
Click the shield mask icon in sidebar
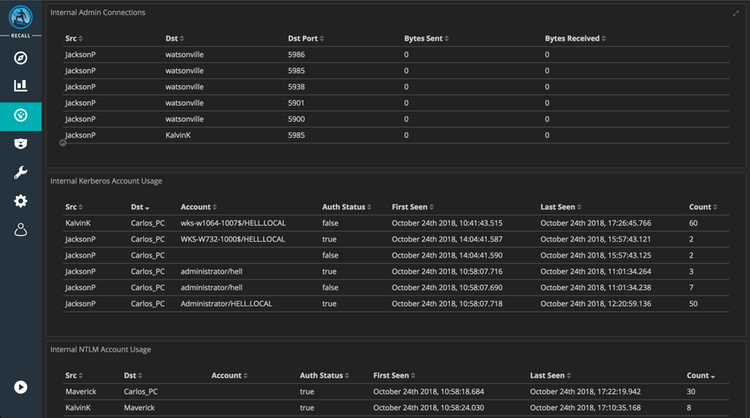(x=20, y=144)
